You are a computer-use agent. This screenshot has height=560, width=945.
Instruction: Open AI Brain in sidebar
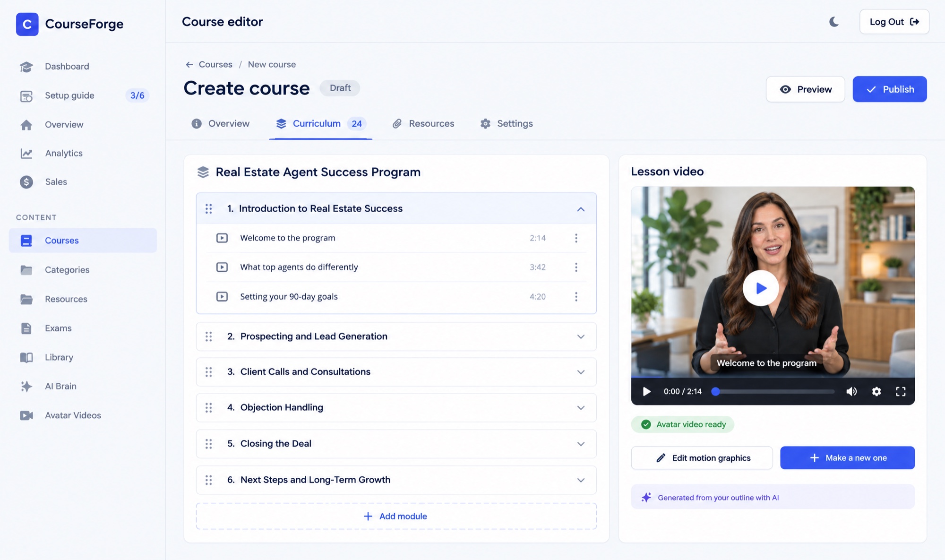pyautogui.click(x=83, y=386)
